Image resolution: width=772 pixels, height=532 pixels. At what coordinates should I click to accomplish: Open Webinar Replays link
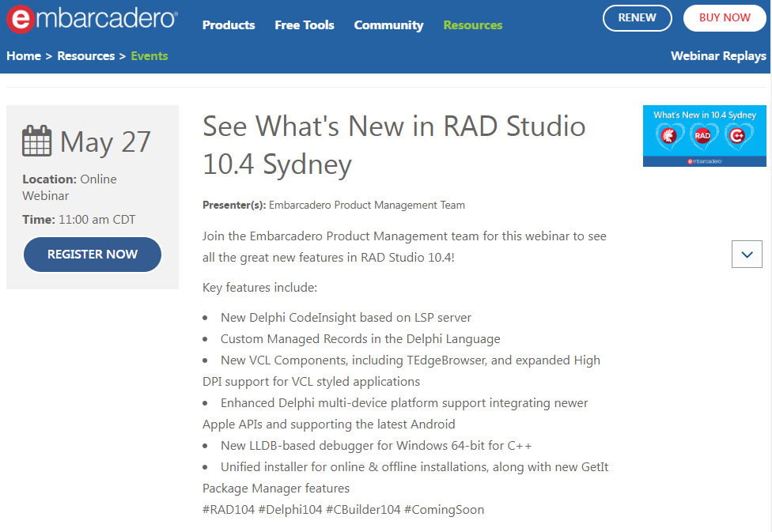tap(718, 56)
